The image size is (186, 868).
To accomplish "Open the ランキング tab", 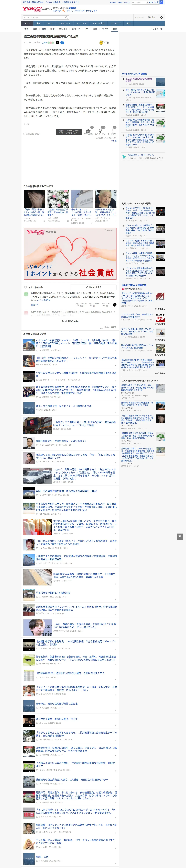I will [x=116, y=24].
